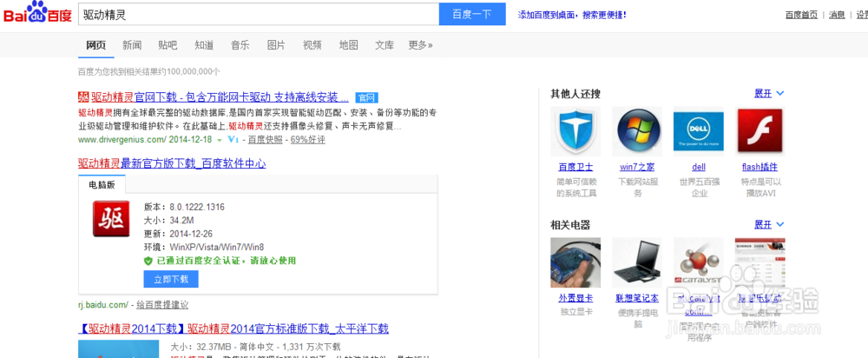Click the blue 官网 badge
The height and width of the screenshot is (358, 868).
coord(366,98)
